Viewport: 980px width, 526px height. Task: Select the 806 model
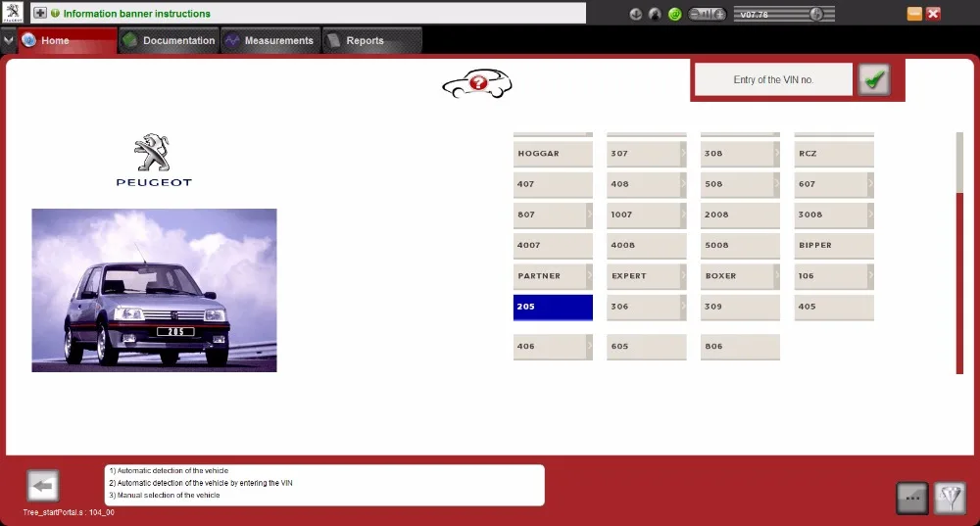[x=740, y=347]
